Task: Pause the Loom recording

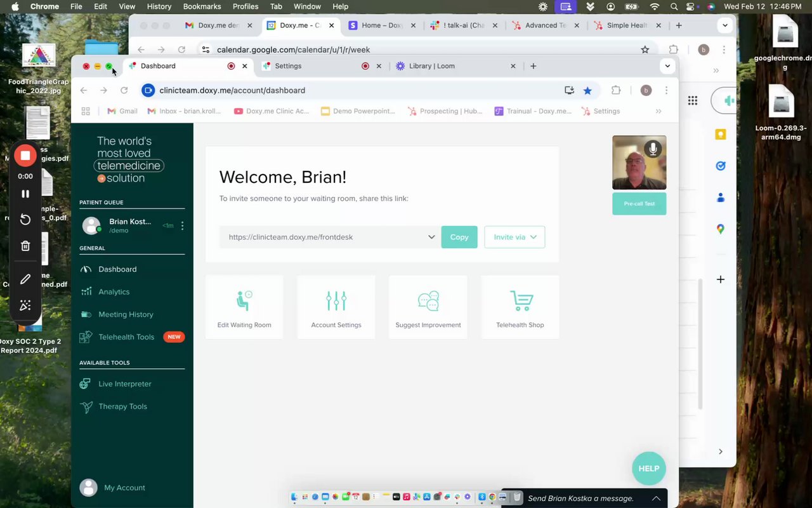Action: tap(25, 194)
